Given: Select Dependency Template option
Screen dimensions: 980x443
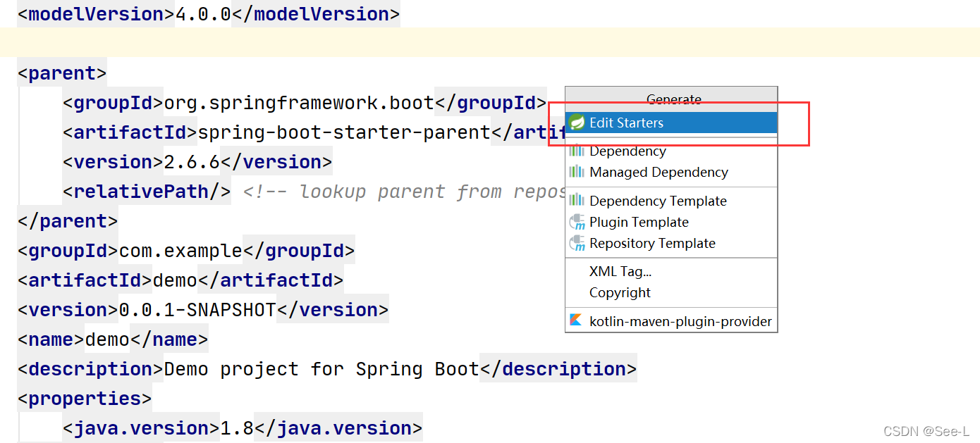Looking at the screenshot, I should click(x=671, y=201).
